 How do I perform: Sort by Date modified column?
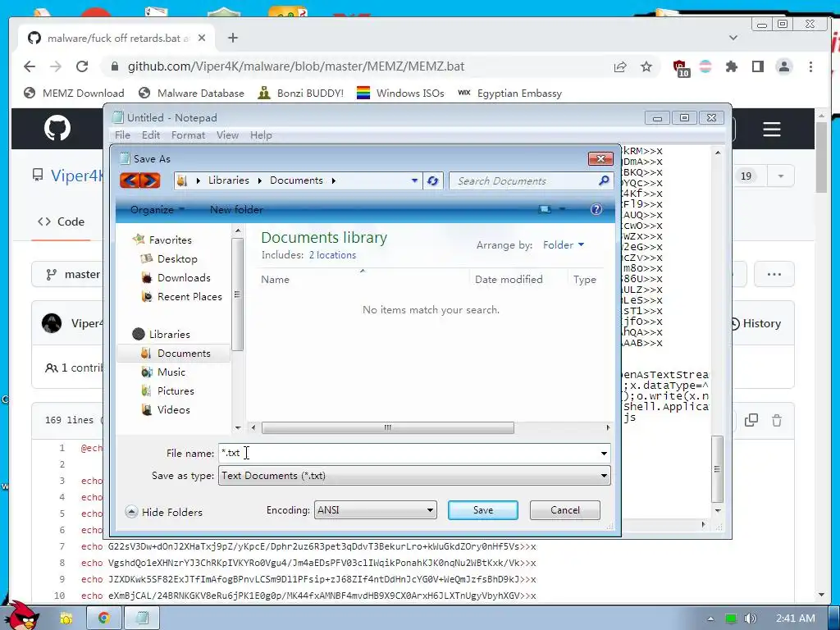point(509,279)
